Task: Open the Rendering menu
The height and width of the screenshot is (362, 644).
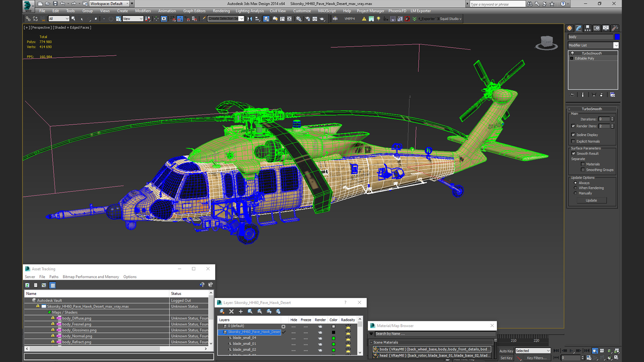Action: [x=221, y=11]
